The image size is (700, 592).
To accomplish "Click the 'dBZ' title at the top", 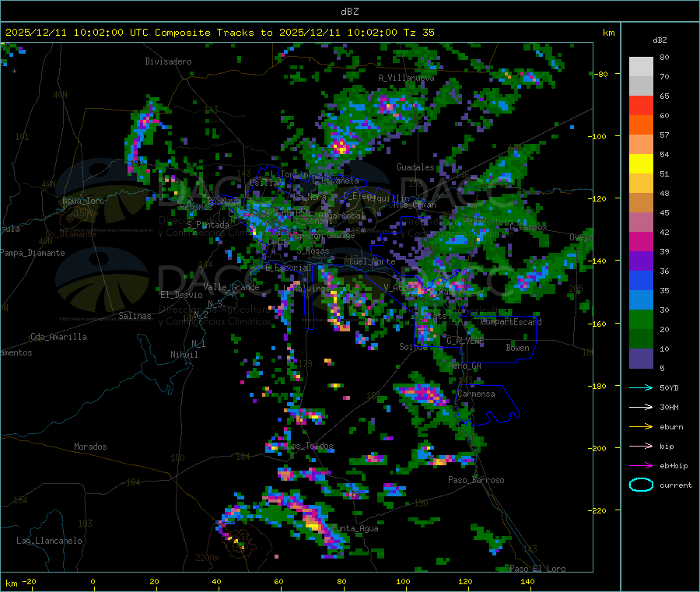I will point(349,12).
